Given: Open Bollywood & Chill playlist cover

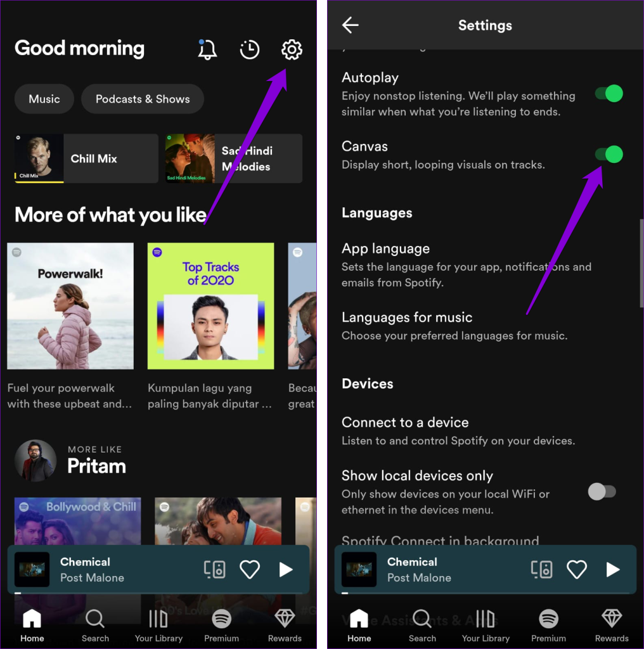Looking at the screenshot, I should coord(78,521).
